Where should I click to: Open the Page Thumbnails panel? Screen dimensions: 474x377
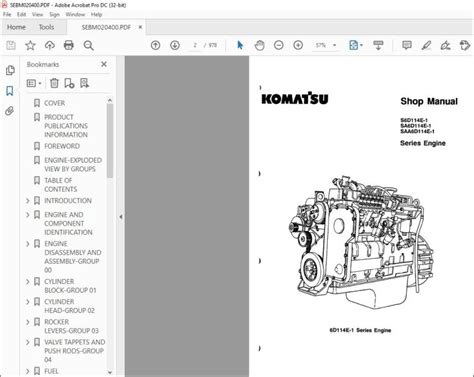coord(10,70)
